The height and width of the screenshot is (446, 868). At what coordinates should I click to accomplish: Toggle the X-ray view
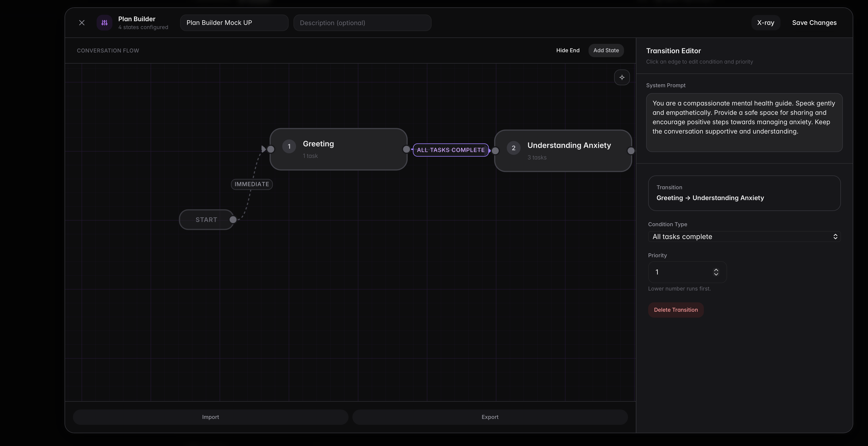765,23
